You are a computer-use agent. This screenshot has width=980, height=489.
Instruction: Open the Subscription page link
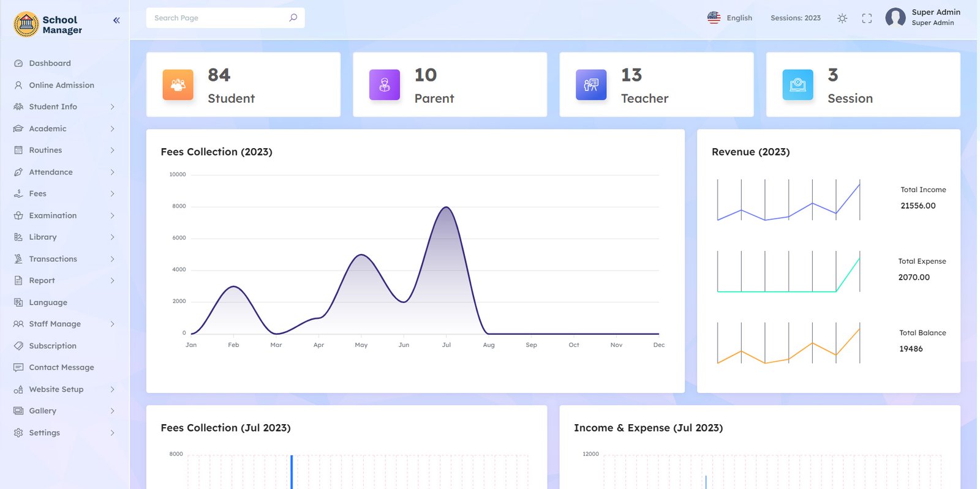[53, 346]
